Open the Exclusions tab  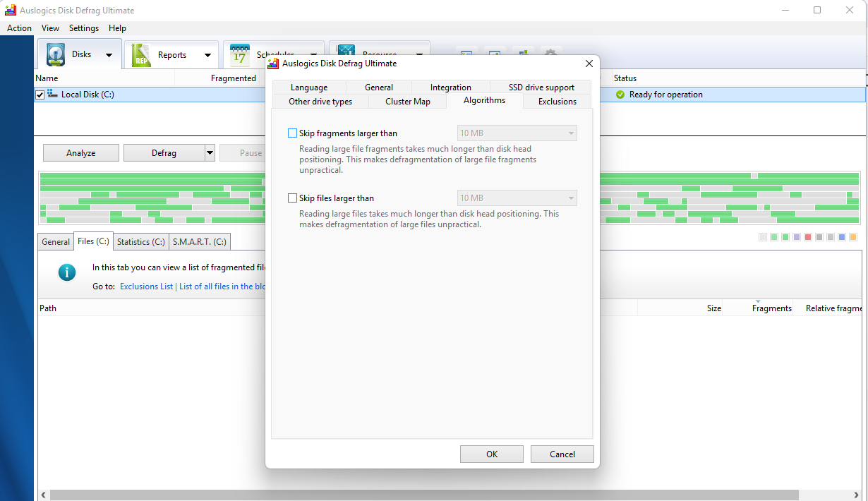[x=557, y=102]
